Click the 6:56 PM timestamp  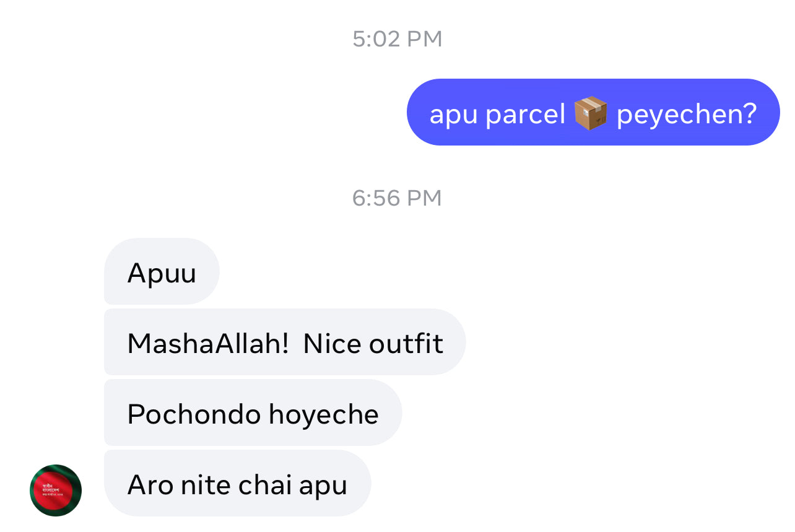[397, 198]
